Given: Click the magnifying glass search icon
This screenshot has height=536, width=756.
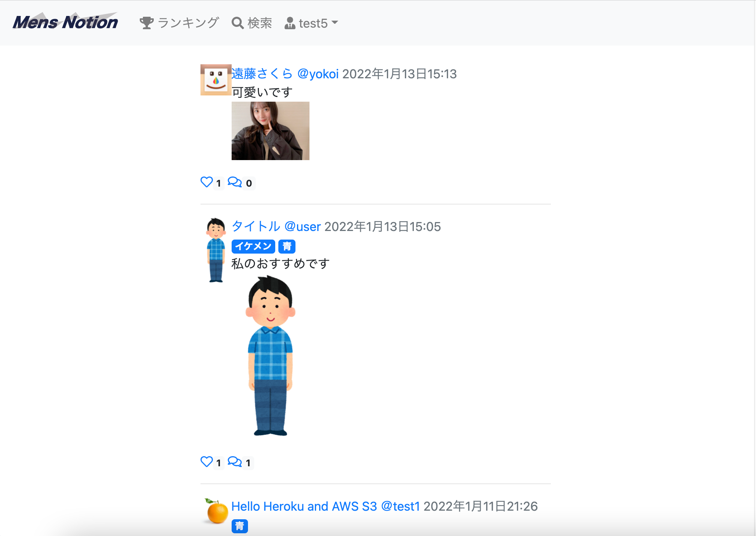Looking at the screenshot, I should click(x=237, y=23).
